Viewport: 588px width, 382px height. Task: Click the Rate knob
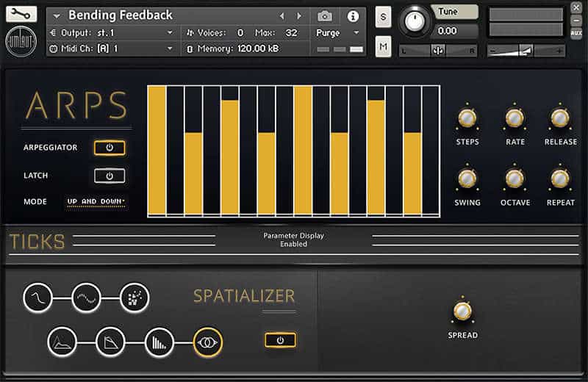514,118
